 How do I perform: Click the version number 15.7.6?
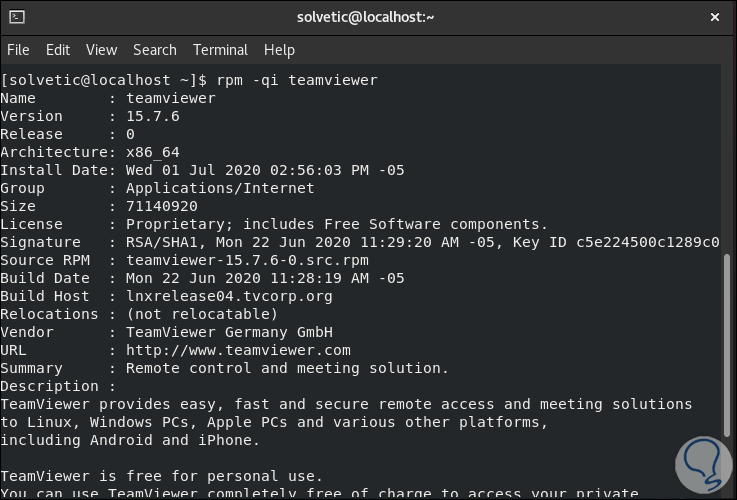click(x=152, y=116)
